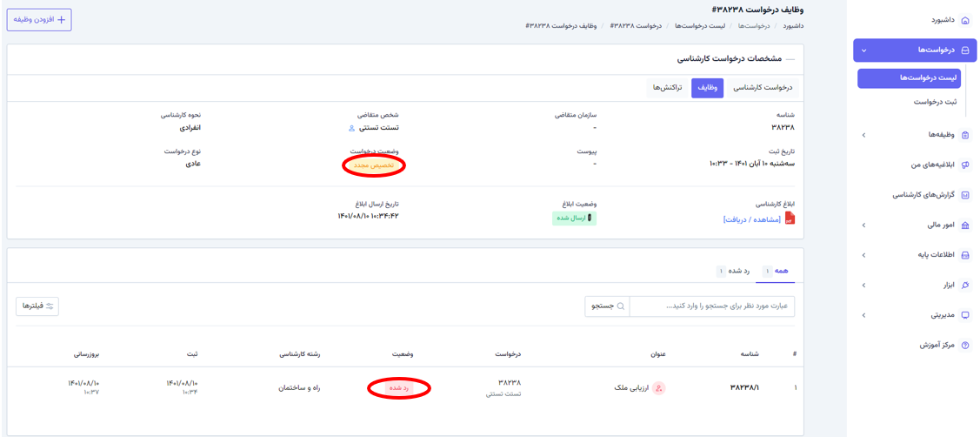Image resolution: width=980 pixels, height=437 pixels.
Task: Click the مدیریتی monitor icon in sidebar
Action: 965,315
